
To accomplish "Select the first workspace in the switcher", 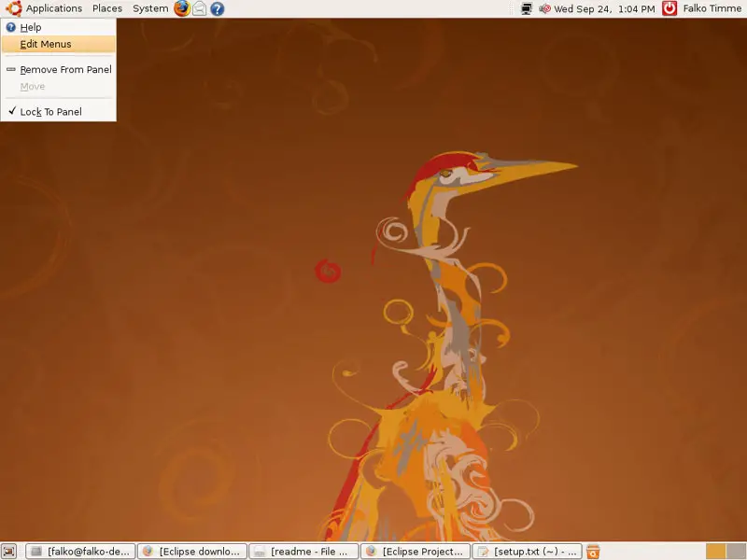I will [715, 552].
